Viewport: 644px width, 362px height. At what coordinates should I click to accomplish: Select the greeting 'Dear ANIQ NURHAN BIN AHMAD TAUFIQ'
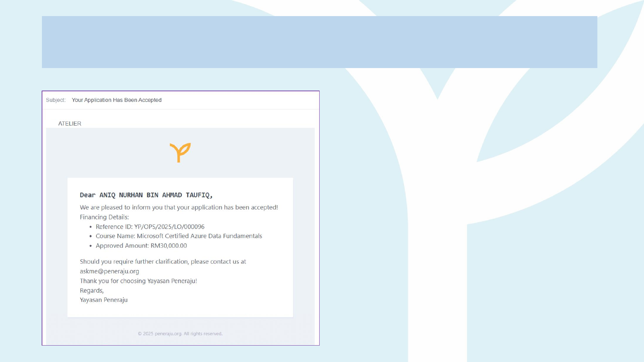[x=146, y=195]
